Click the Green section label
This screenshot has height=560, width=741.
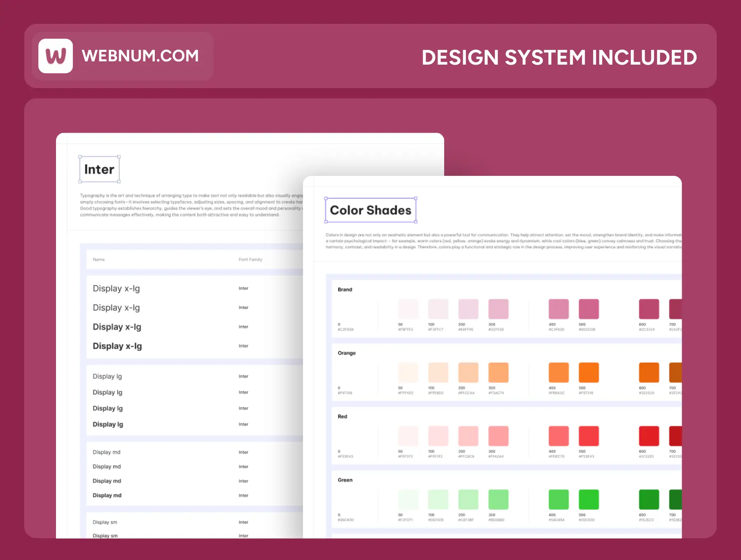click(345, 480)
